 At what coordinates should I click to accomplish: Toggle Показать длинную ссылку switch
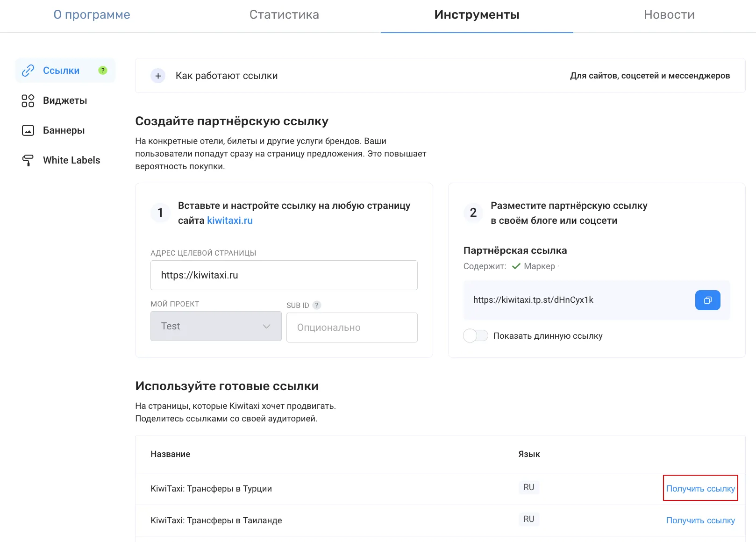click(x=476, y=335)
